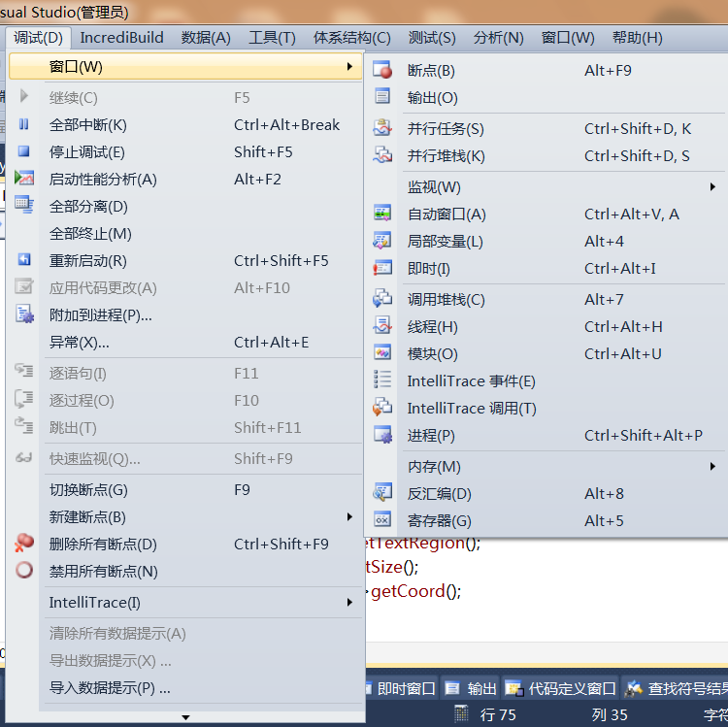Switch to the 代码定义窗口 tab
This screenshot has height=727, width=728.
click(560, 688)
